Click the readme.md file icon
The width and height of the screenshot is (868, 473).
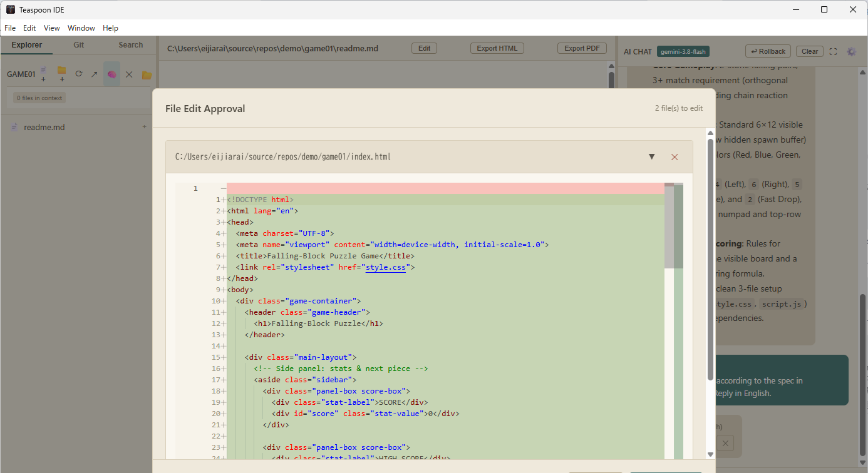coord(14,127)
